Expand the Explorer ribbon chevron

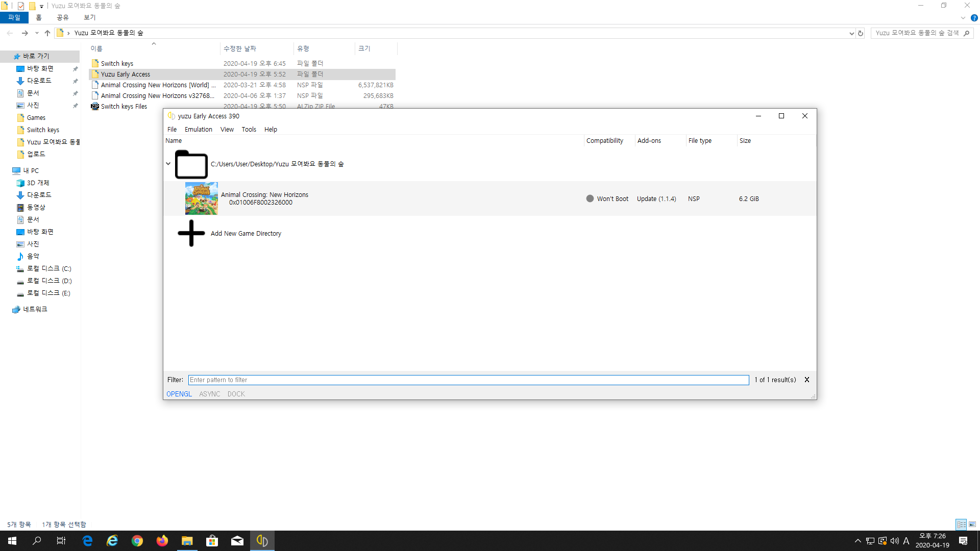click(963, 18)
